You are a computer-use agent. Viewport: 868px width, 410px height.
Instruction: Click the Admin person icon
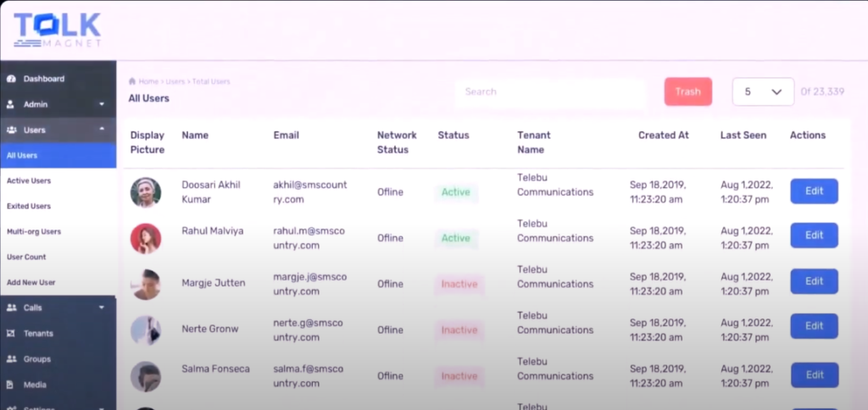(10, 104)
